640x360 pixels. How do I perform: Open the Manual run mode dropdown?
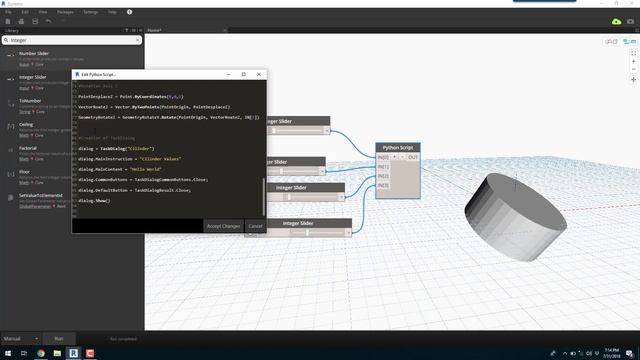(x=20, y=339)
